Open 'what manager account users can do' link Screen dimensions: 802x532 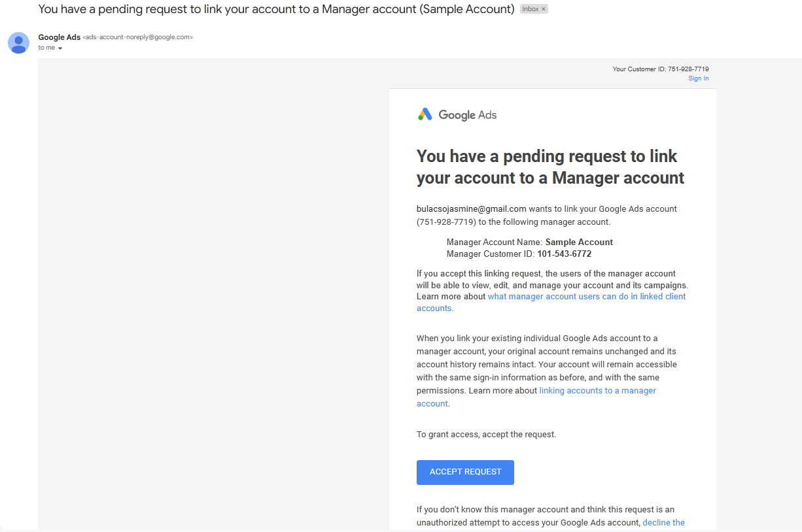[x=551, y=303]
